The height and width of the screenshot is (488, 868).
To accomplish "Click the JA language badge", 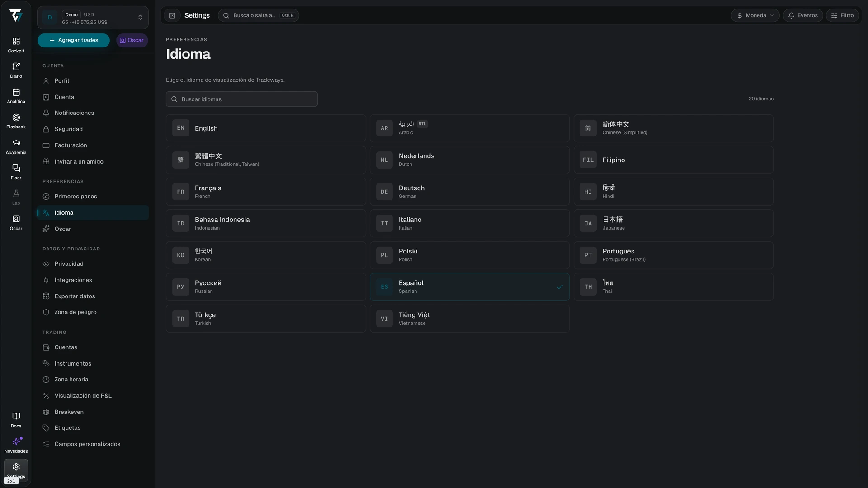I will (x=588, y=223).
